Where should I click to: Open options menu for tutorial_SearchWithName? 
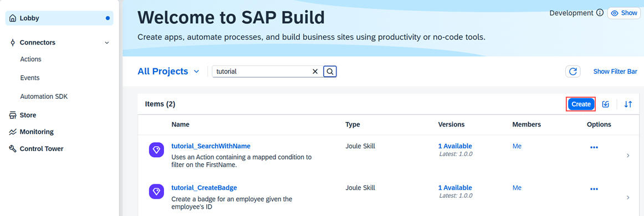pyautogui.click(x=594, y=147)
